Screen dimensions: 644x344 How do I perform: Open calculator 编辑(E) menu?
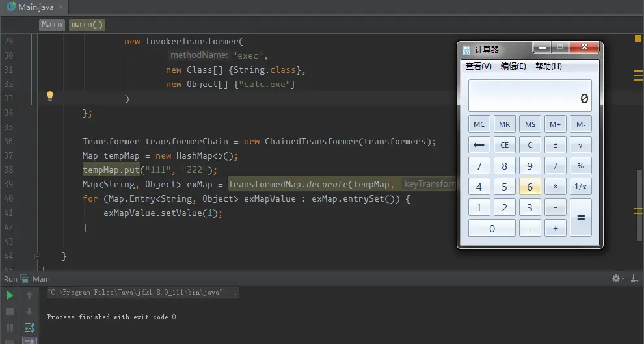513,66
